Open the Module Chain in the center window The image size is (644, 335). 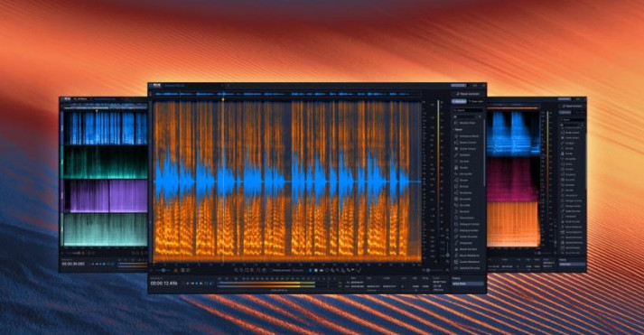click(465, 123)
